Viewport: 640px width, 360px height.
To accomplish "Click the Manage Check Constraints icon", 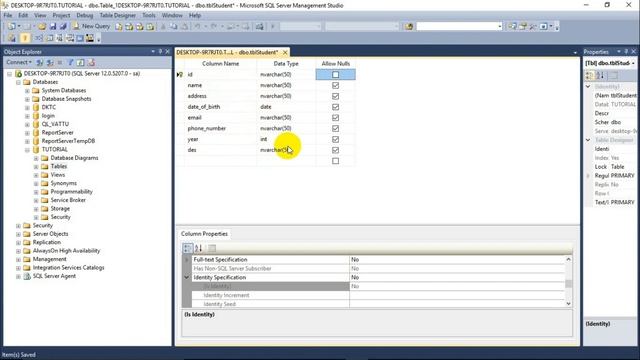I will (80, 38).
